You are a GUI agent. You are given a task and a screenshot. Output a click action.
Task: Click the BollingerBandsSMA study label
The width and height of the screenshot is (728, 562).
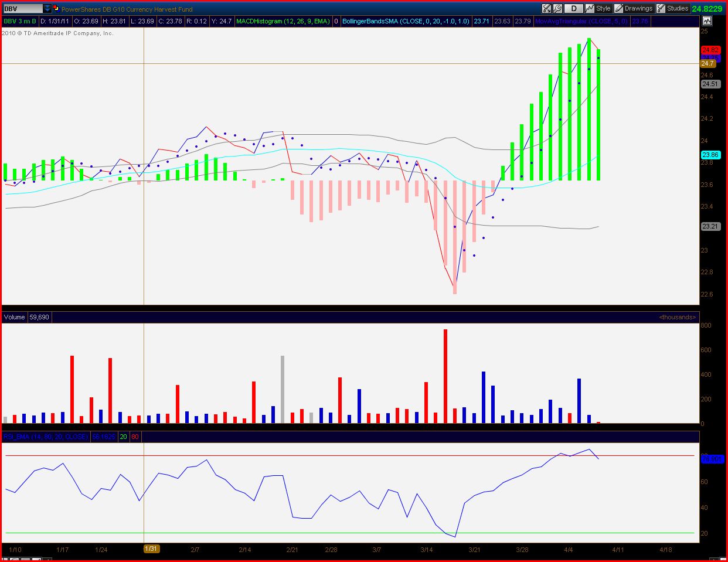406,21
